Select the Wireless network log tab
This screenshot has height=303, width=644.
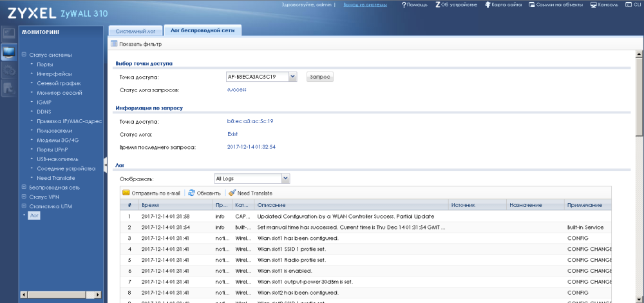click(x=202, y=30)
